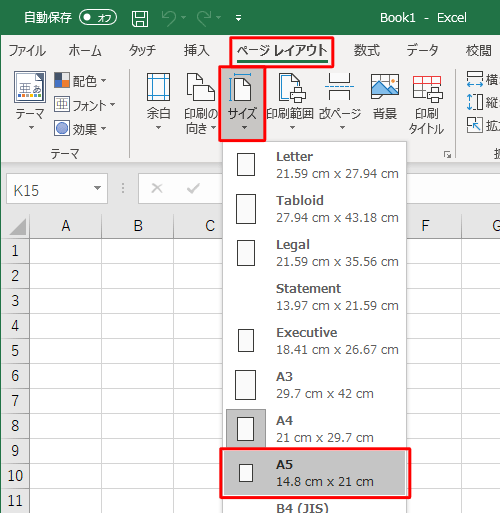Choose Tabloid paper size
Image resolution: width=500 pixels, height=513 pixels.
point(315,209)
